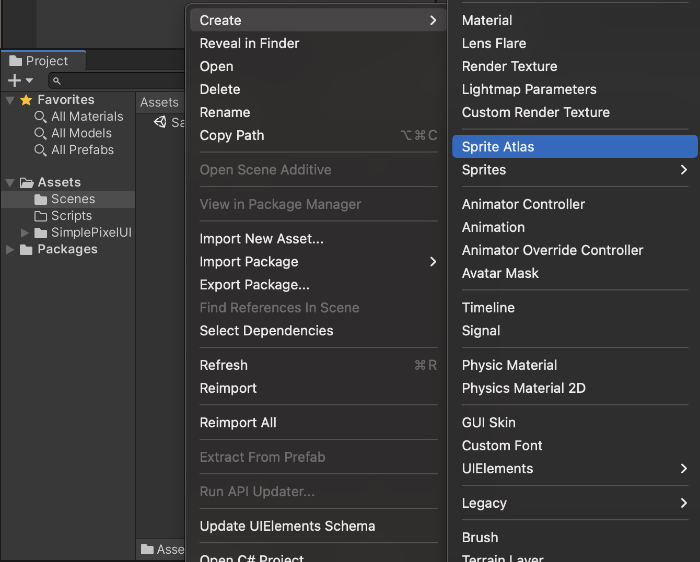
Task: Choose Reveal in Finder
Action: pos(317,43)
